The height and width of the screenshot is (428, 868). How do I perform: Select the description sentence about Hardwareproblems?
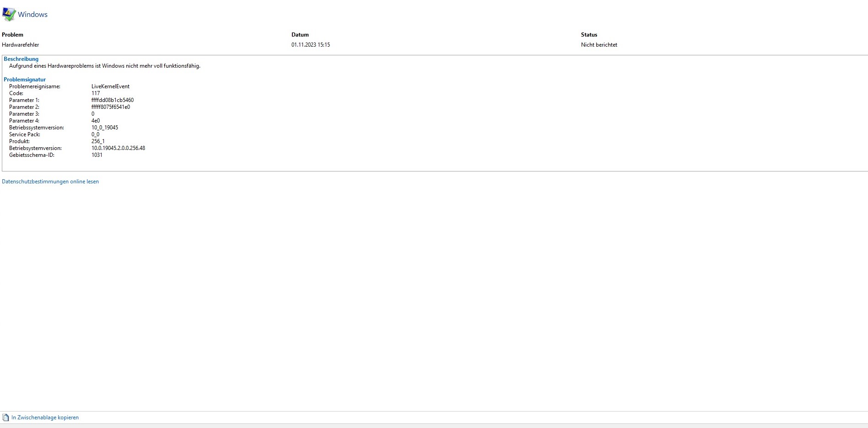[105, 66]
